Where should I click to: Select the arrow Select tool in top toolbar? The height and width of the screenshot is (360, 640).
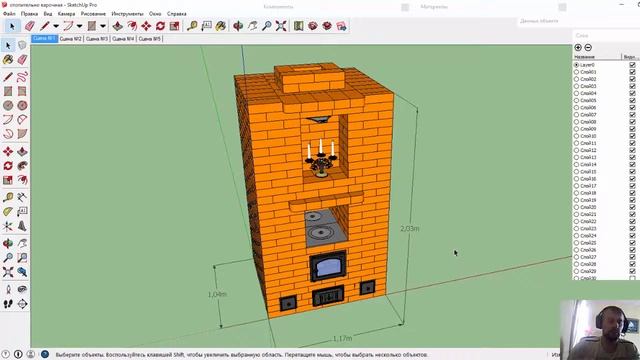[12, 26]
